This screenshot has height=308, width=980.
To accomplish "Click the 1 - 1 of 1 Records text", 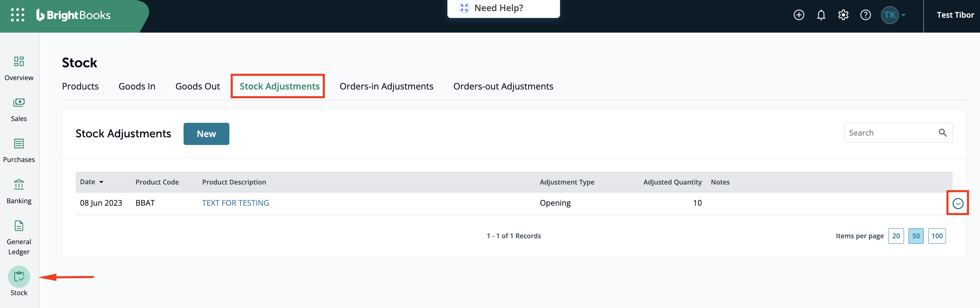I will [514, 236].
